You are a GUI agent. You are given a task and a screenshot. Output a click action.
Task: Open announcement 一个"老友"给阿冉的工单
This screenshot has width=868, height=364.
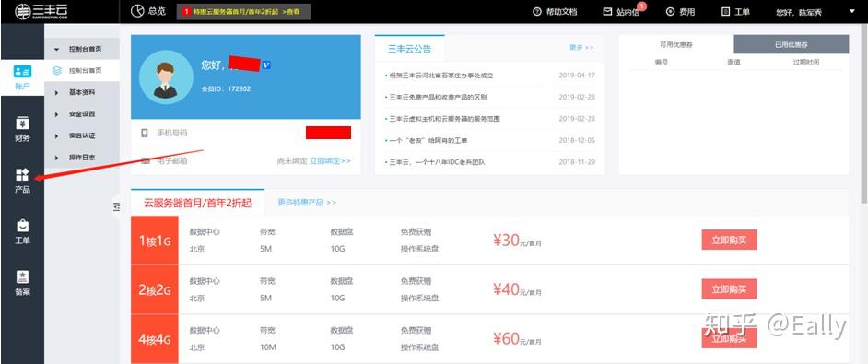point(428,140)
